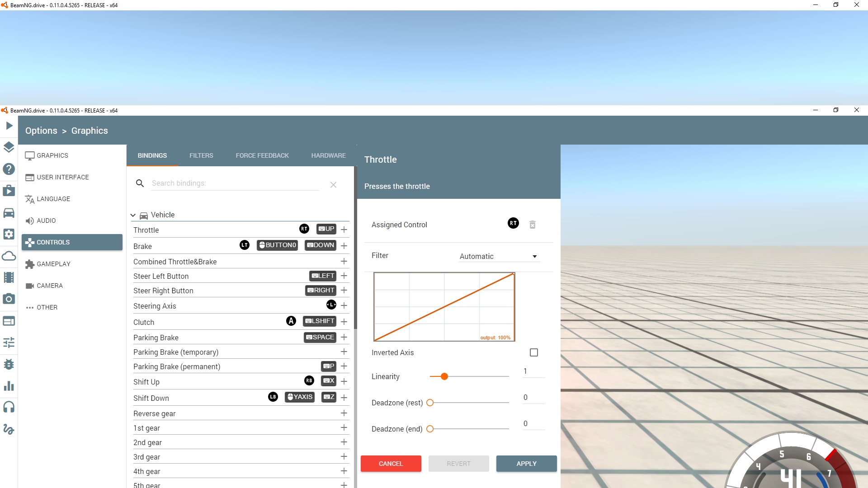The image size is (868, 488).
Task: Click BUTTON0 binding on Brake row
Action: 278,245
